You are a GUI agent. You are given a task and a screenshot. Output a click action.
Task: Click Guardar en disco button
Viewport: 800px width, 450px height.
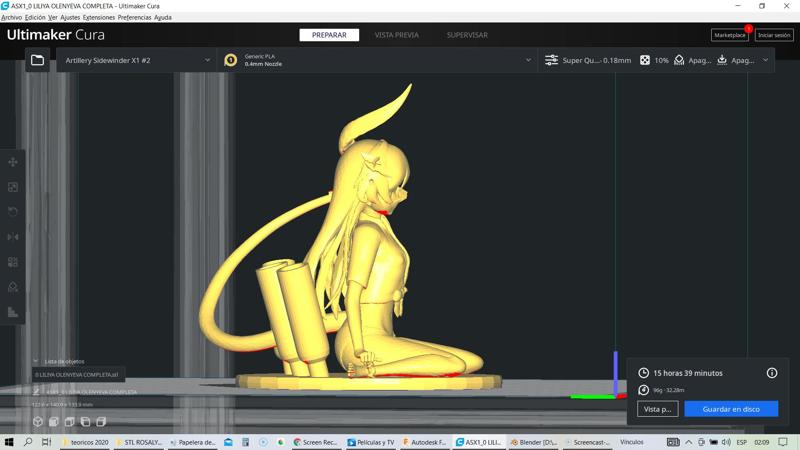click(731, 409)
